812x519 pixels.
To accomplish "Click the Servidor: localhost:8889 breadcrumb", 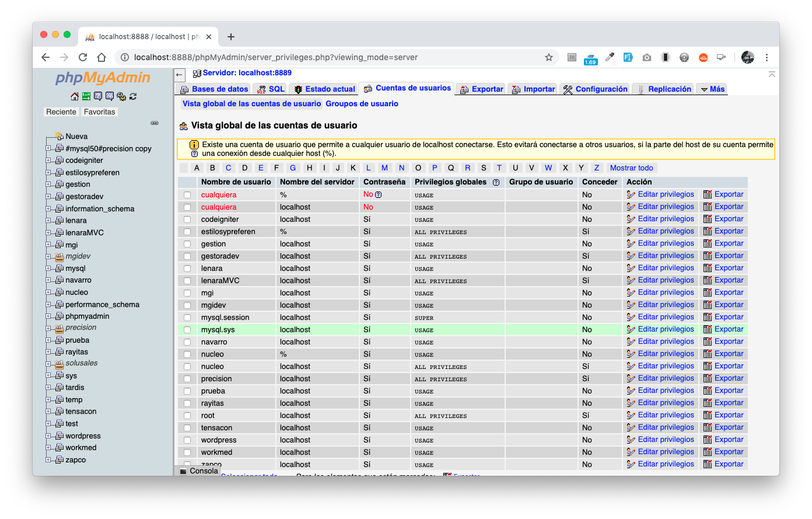I will coord(247,73).
